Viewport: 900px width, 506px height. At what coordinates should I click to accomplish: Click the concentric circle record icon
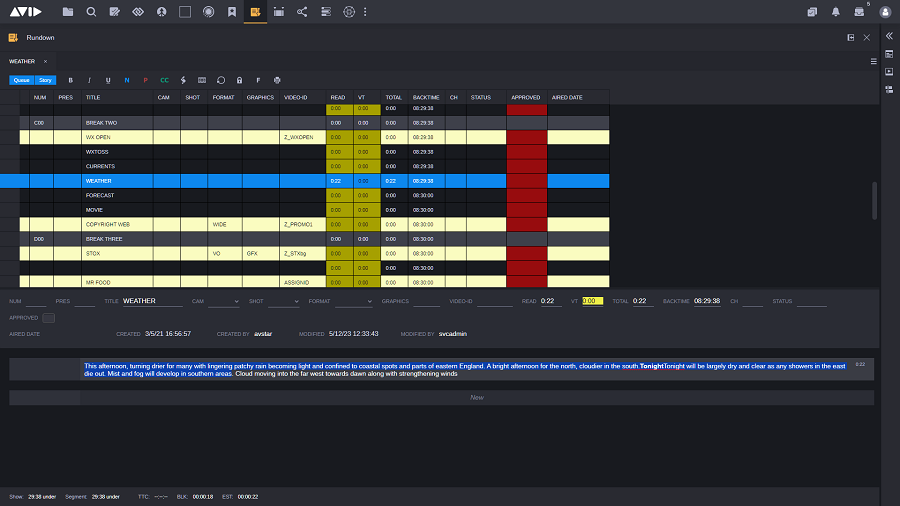point(208,11)
